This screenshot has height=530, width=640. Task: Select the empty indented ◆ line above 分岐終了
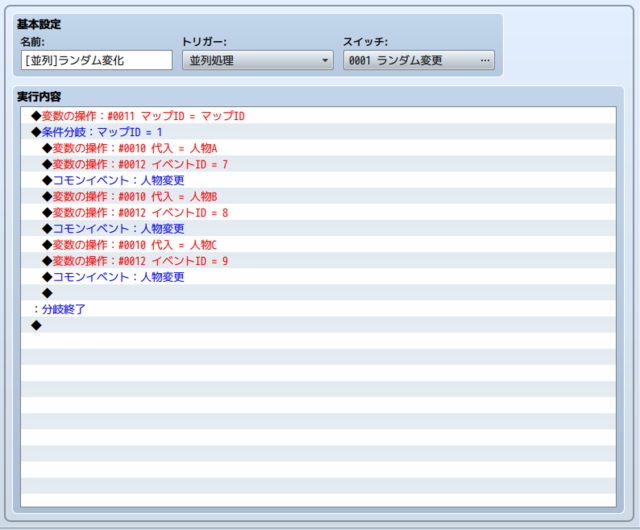[x=318, y=293]
